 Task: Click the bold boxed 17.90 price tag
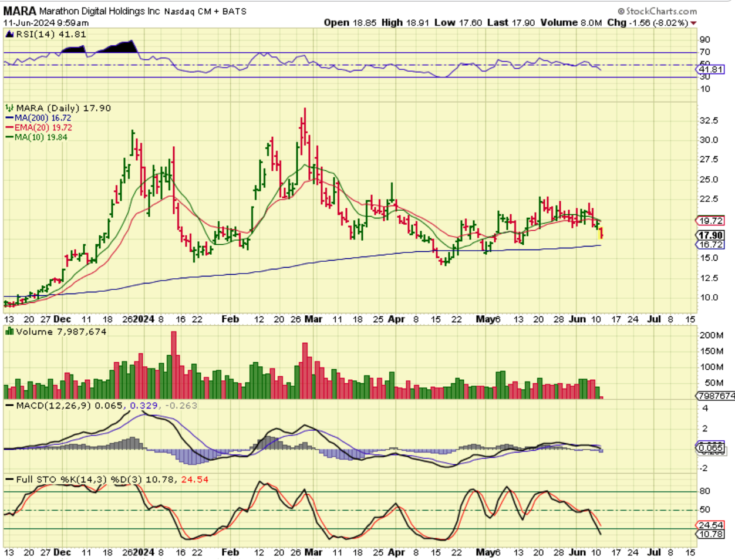point(711,235)
